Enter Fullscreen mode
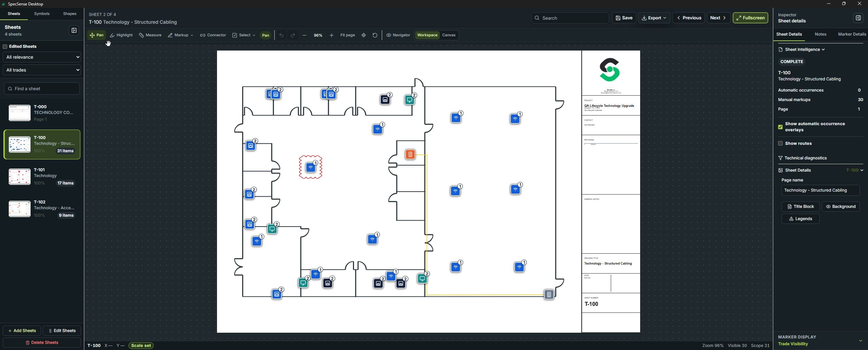Screen dimensions: 868x350 point(750,18)
